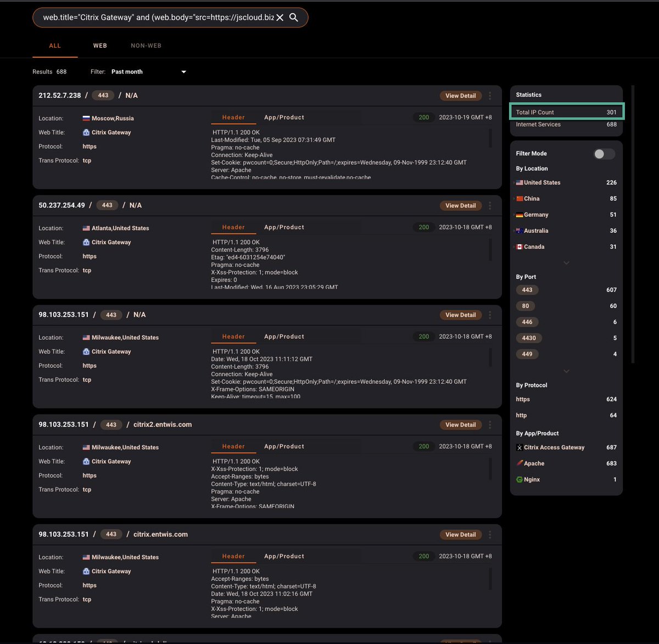
Task: View Detail for citrix.entwis.com
Action: click(x=460, y=535)
